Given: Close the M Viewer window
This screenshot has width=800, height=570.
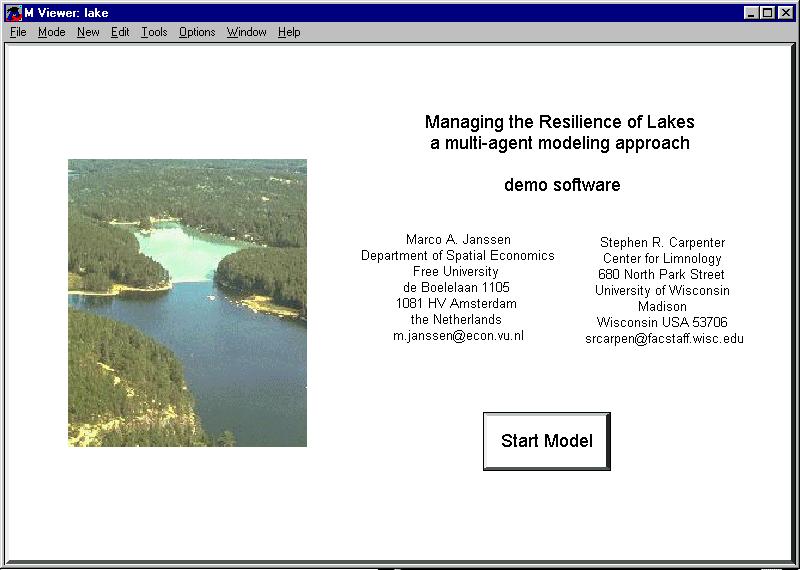Looking at the screenshot, I should pyautogui.click(x=785, y=13).
